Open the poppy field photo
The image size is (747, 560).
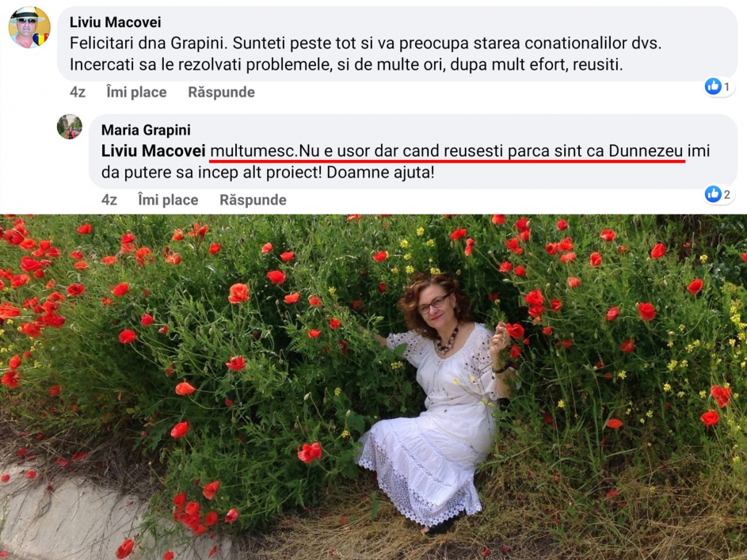[x=374, y=387]
